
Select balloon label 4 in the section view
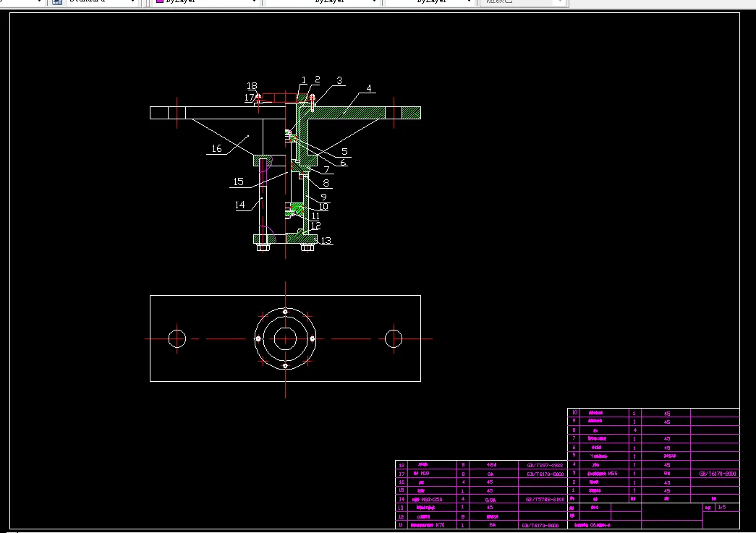pyautogui.click(x=369, y=88)
